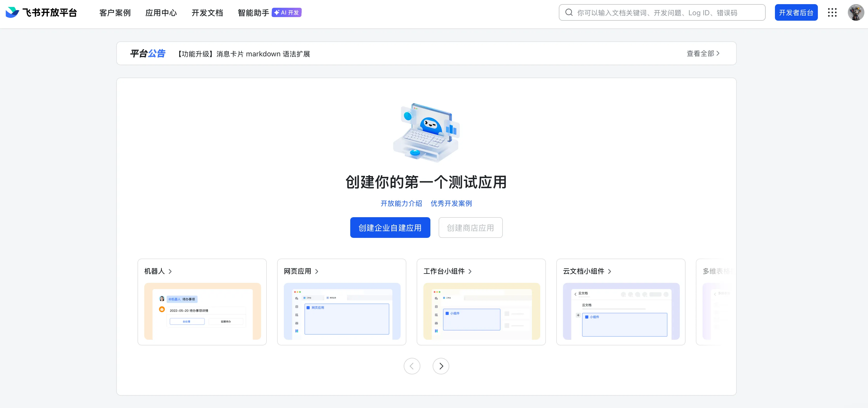Open the nine-dot apps grid icon
This screenshot has width=868, height=408.
(x=832, y=12)
